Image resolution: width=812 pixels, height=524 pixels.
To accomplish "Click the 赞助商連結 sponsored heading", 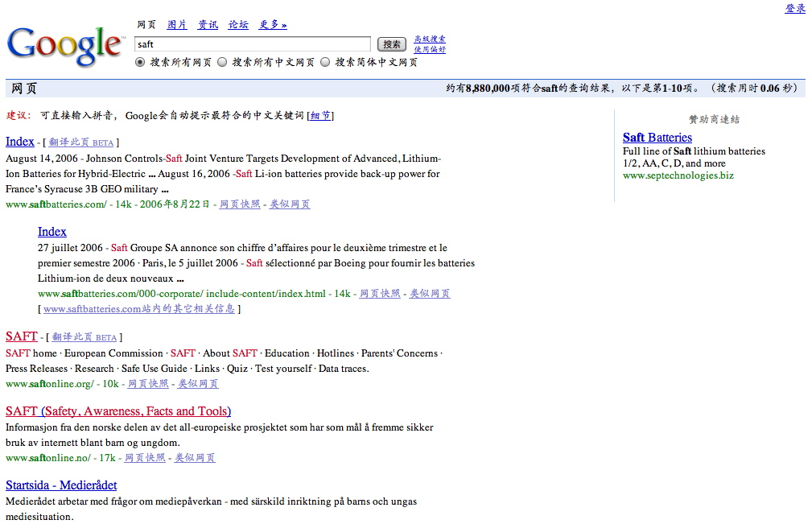I will tap(714, 120).
